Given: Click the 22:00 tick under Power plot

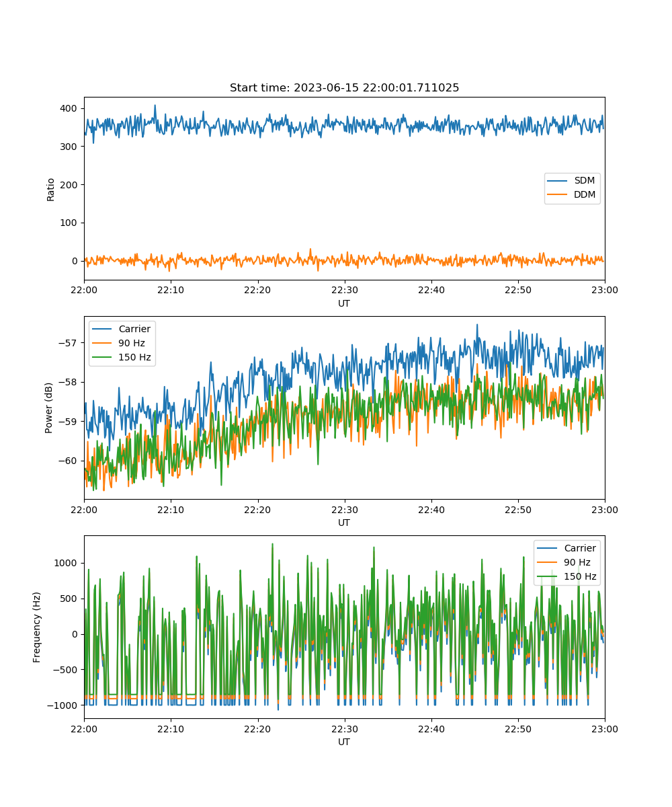Looking at the screenshot, I should 84,509.
